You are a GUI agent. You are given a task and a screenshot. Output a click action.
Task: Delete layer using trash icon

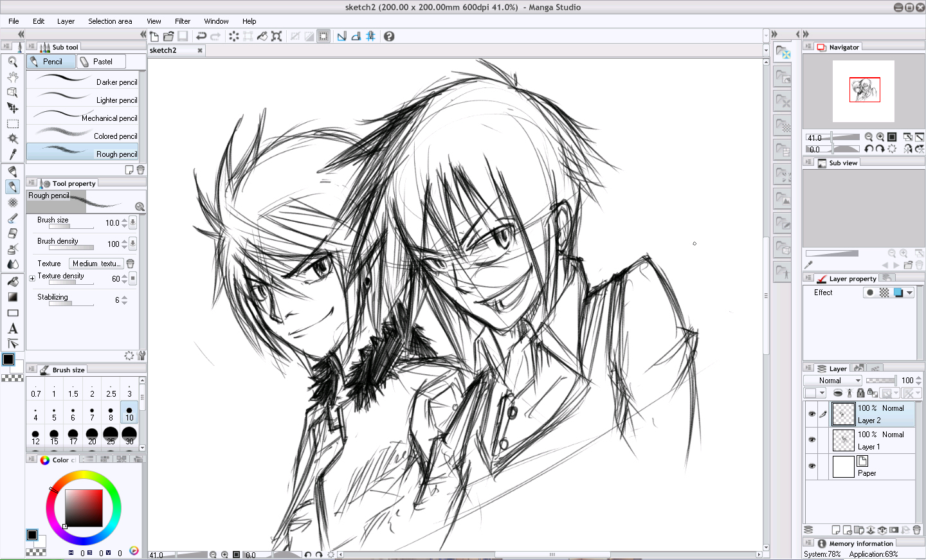916,530
